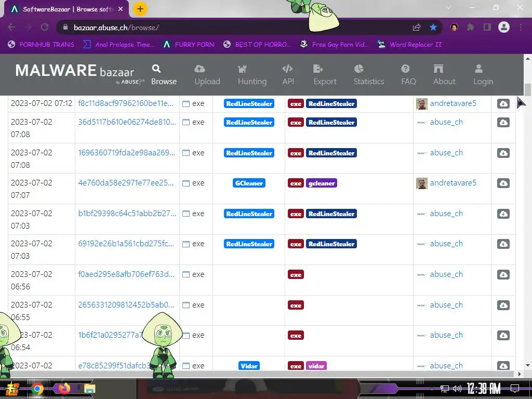
Task: Click andretavare5 avatar in 07:07 row
Action: click(422, 183)
